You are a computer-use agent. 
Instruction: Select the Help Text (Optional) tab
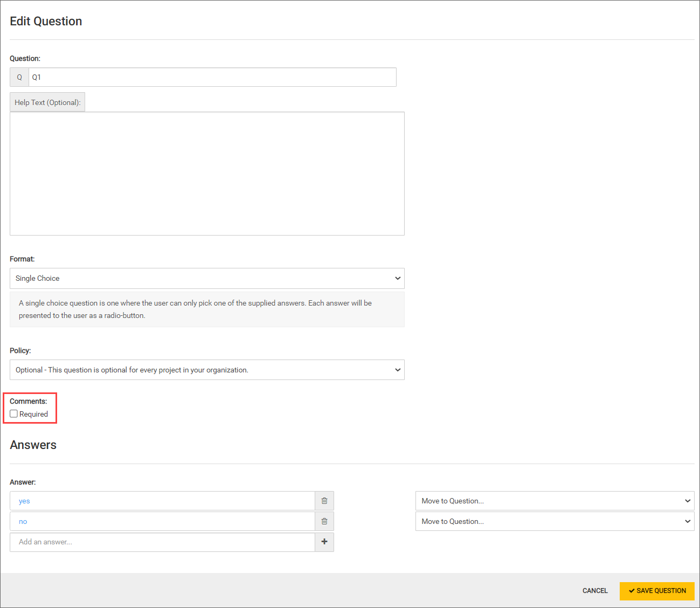[x=47, y=102]
